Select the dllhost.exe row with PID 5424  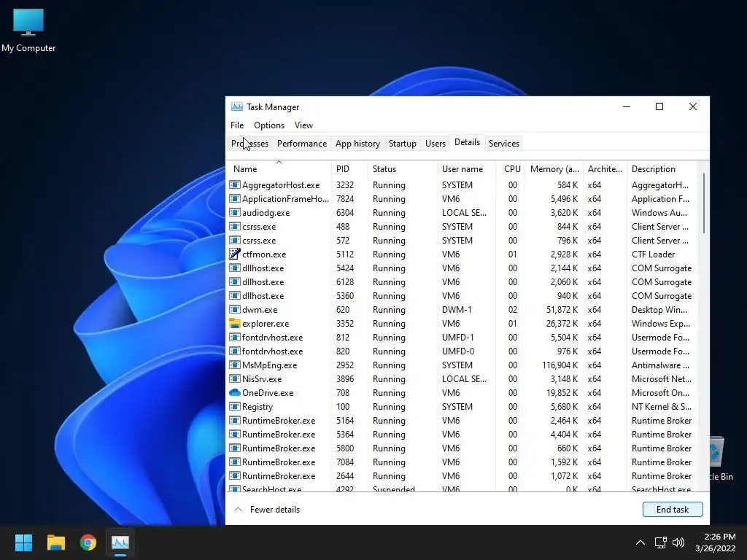pos(462,268)
